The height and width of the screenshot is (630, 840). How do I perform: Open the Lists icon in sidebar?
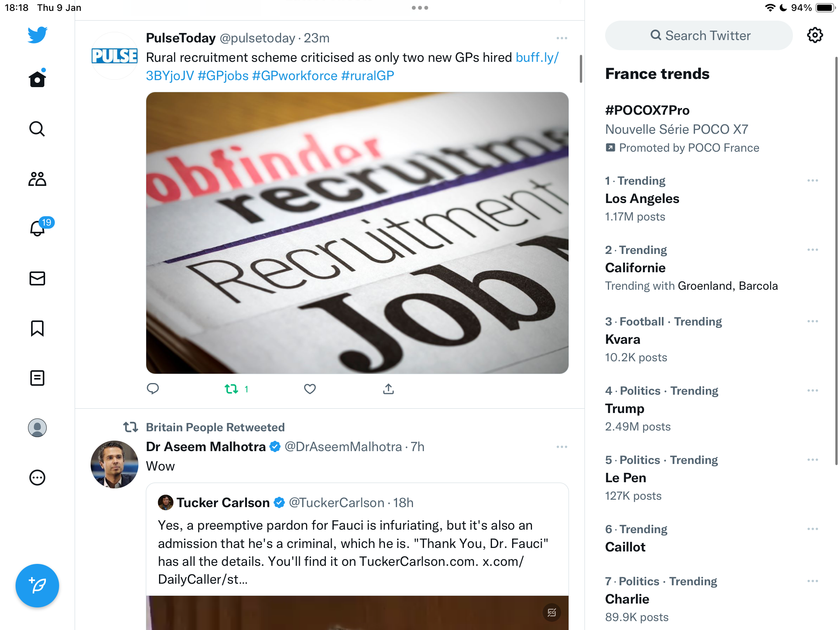(37, 378)
